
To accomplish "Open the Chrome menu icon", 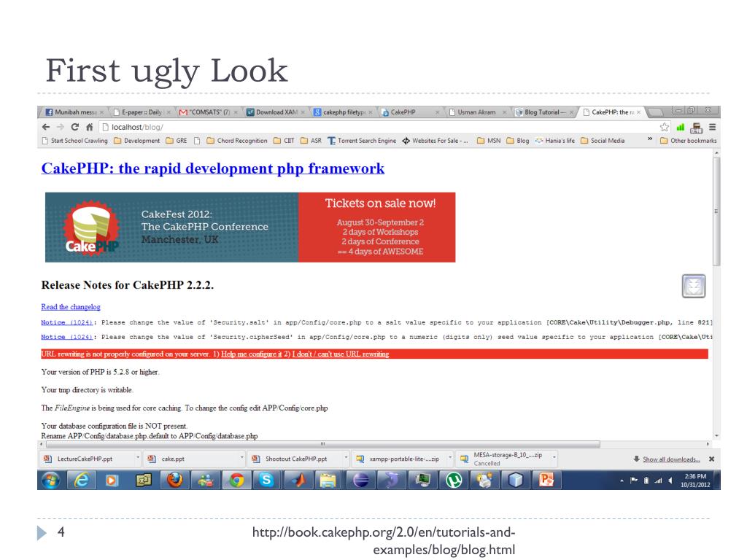I will point(713,127).
